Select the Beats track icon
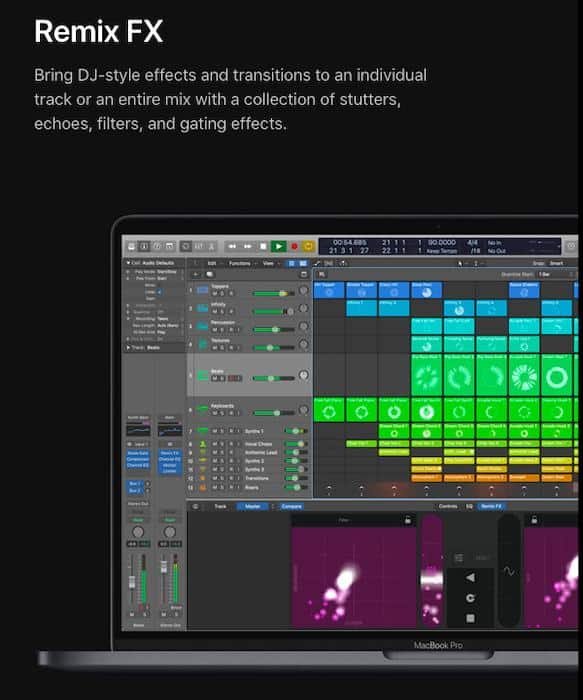 click(x=203, y=375)
